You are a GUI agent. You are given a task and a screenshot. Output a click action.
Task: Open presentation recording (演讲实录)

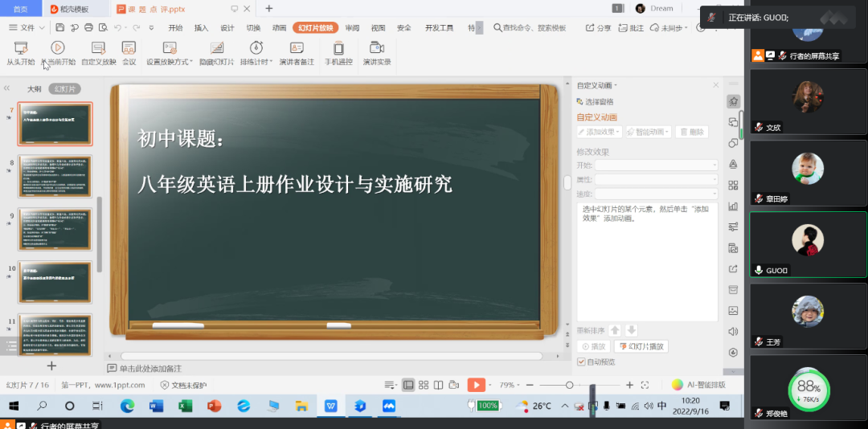coord(377,53)
